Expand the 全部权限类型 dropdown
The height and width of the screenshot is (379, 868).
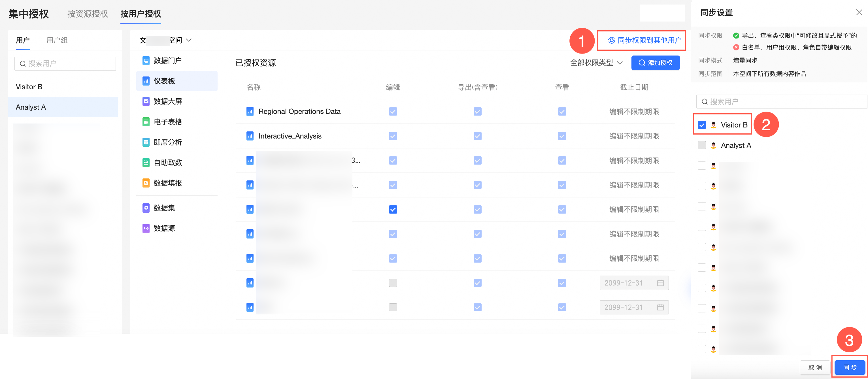click(x=596, y=63)
